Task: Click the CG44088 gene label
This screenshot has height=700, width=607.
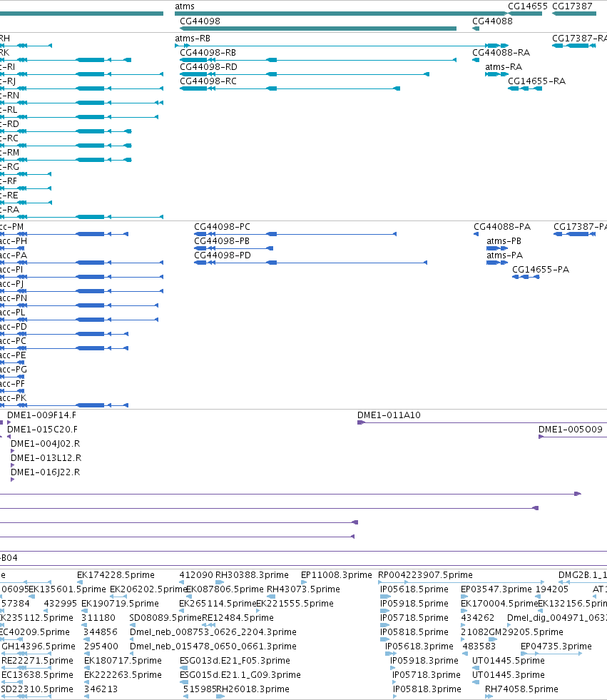Action: [x=492, y=21]
